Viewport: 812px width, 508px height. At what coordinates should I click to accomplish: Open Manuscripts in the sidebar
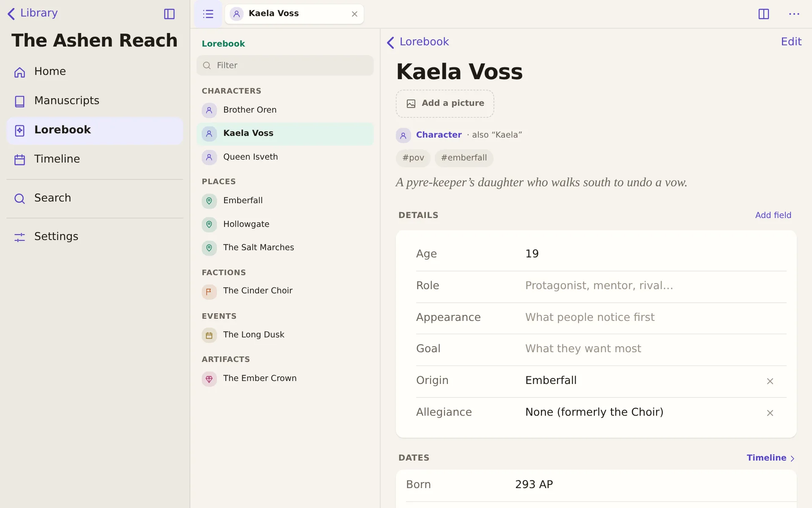[x=95, y=101]
